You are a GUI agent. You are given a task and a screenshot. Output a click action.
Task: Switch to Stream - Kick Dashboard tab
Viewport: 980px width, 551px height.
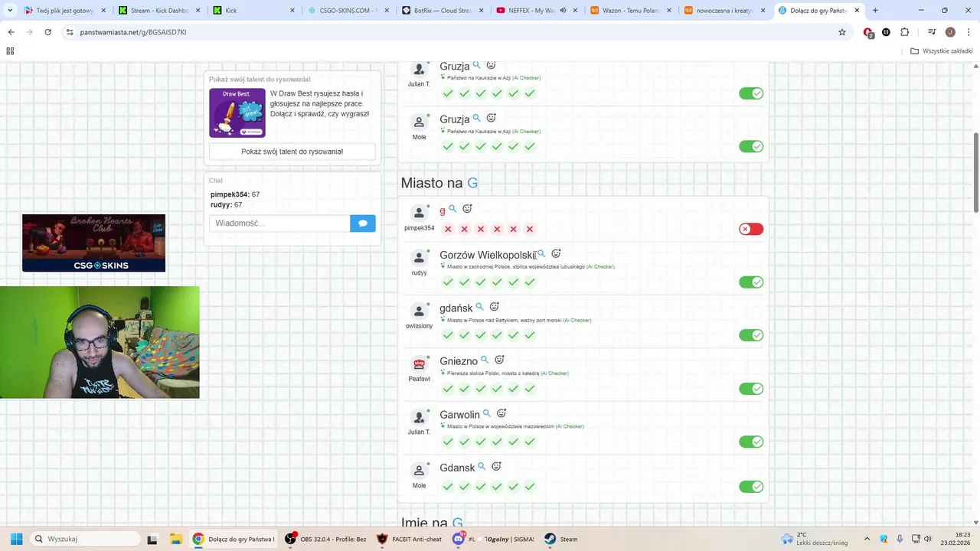tap(160, 11)
